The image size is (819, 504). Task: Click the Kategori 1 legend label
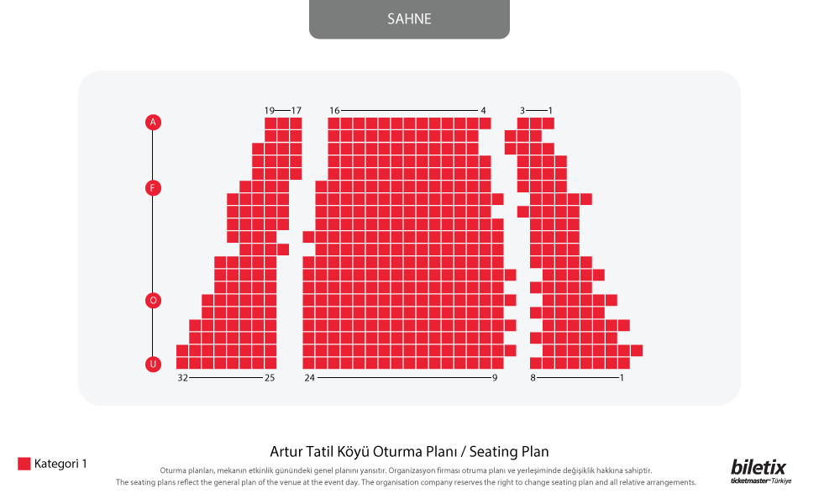tap(60, 464)
